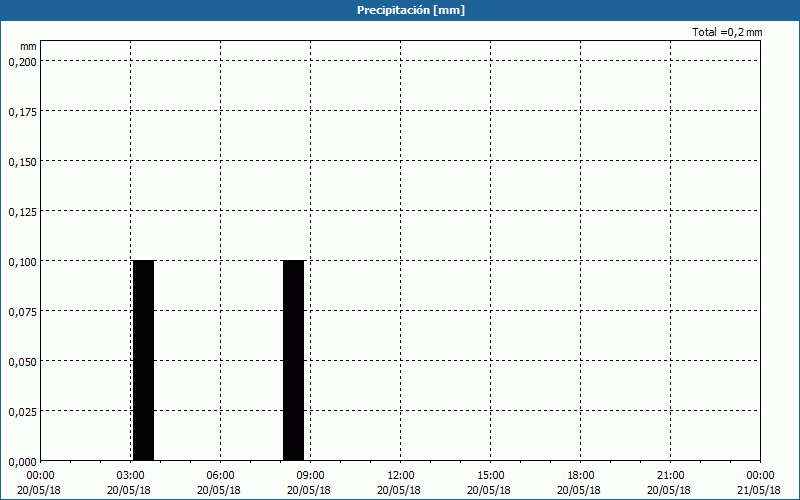This screenshot has height=500, width=800.
Task: Click the precipitation bar before 09:00
Action: tap(293, 360)
